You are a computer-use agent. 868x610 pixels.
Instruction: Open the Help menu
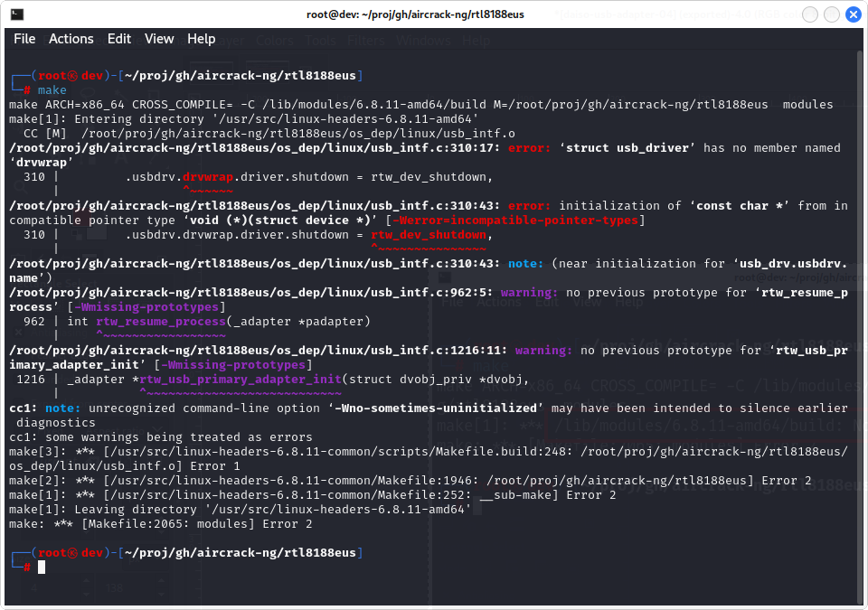[x=202, y=39]
